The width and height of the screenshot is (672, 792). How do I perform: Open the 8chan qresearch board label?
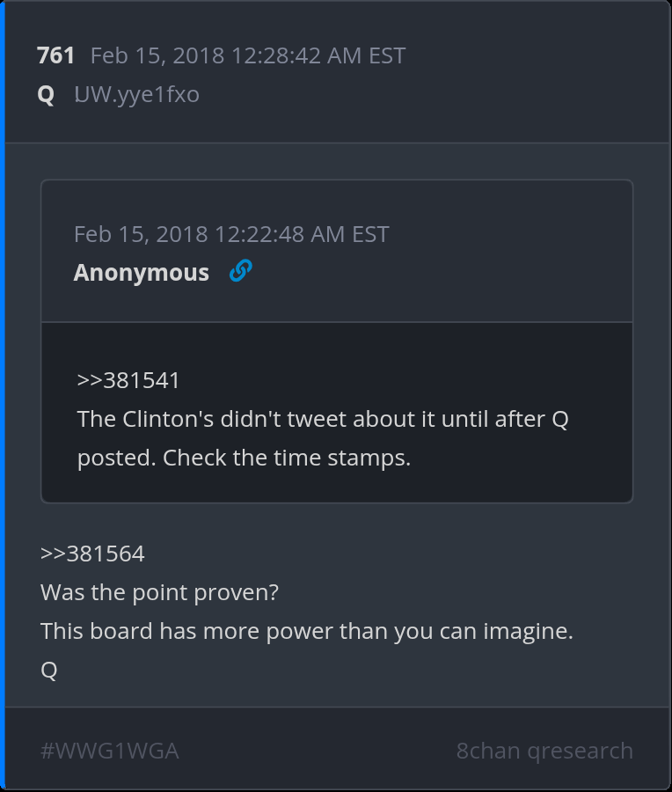(x=544, y=751)
